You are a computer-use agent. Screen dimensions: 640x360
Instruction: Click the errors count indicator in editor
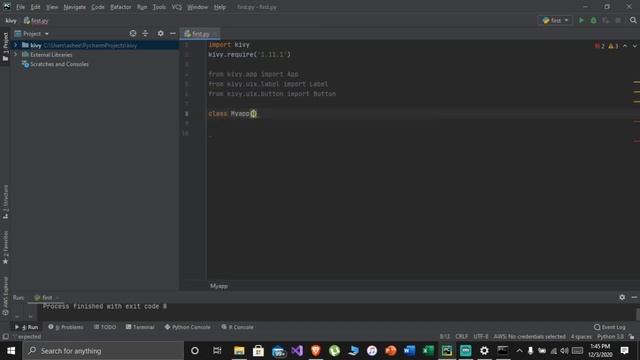tap(600, 46)
